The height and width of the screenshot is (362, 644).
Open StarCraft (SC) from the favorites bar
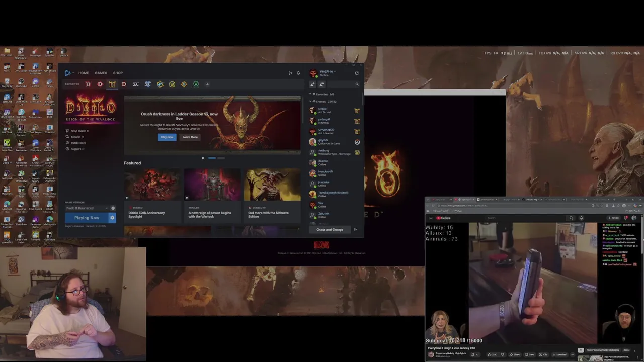coord(136,84)
